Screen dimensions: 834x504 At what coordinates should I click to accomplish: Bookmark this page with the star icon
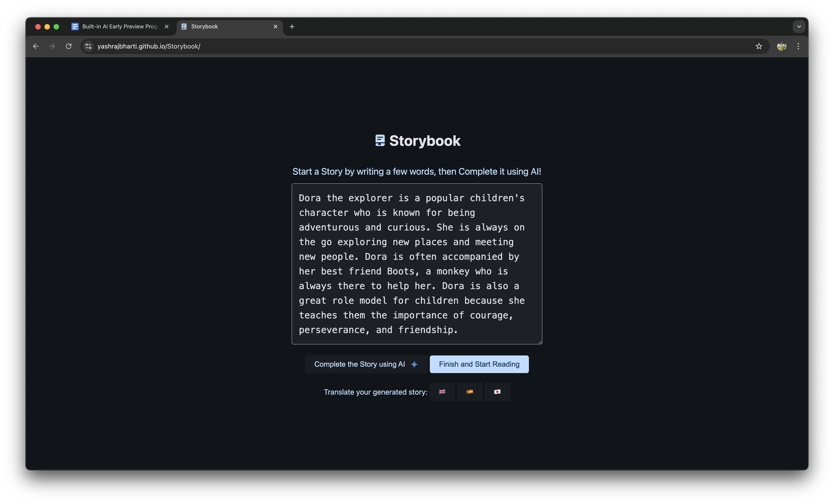click(758, 46)
